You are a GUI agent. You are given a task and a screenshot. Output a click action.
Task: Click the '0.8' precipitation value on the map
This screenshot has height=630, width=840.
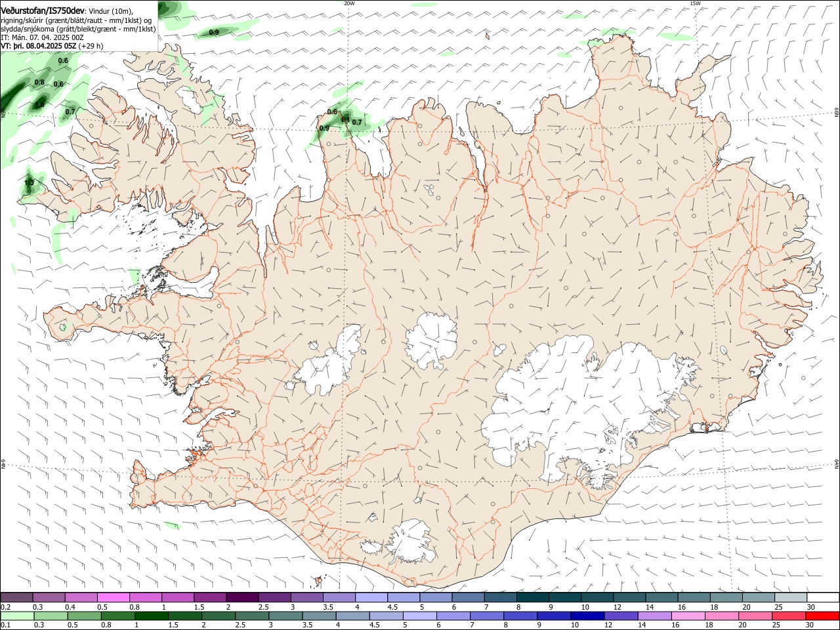[39, 82]
